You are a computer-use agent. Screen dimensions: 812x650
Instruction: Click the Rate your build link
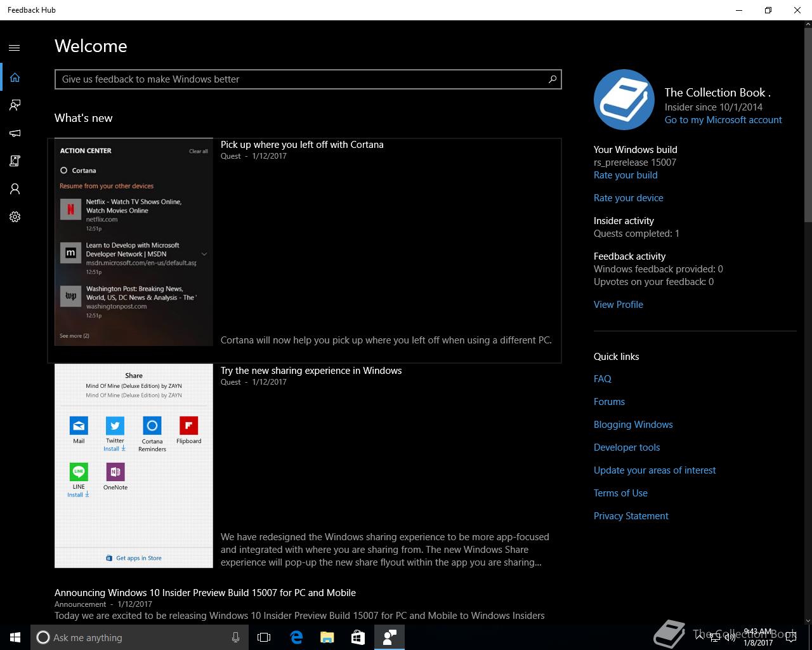625,175
